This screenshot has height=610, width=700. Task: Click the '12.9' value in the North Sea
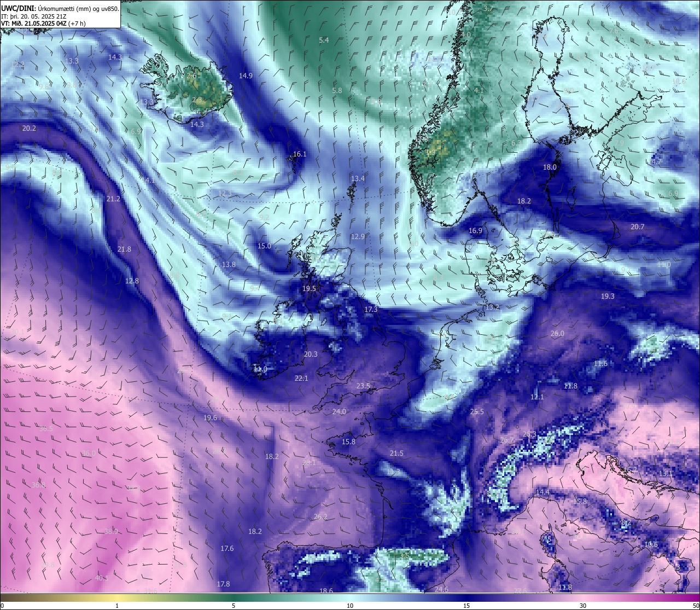click(358, 237)
